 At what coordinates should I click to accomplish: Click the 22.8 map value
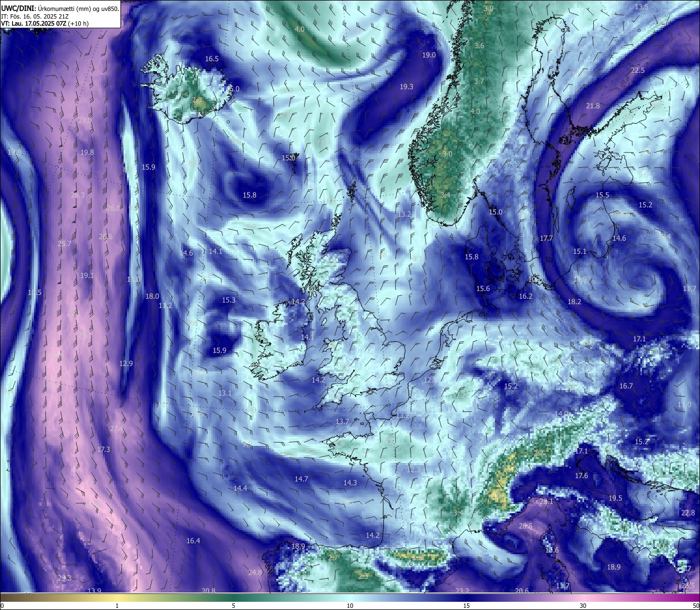coord(688,513)
